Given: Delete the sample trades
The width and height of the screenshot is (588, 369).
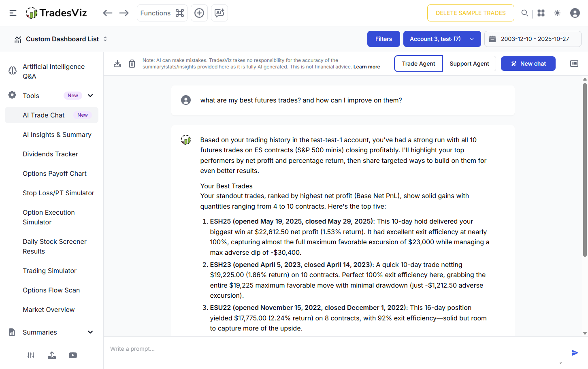Looking at the screenshot, I should point(471,13).
